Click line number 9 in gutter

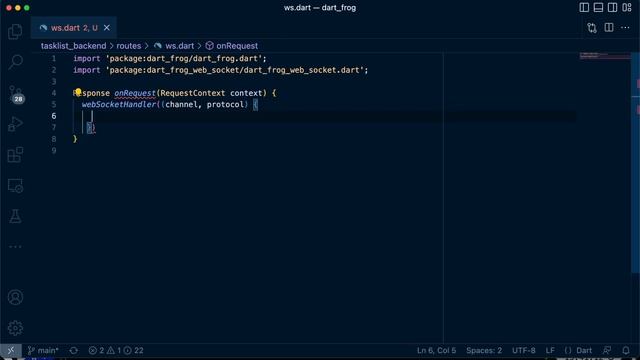[54, 150]
